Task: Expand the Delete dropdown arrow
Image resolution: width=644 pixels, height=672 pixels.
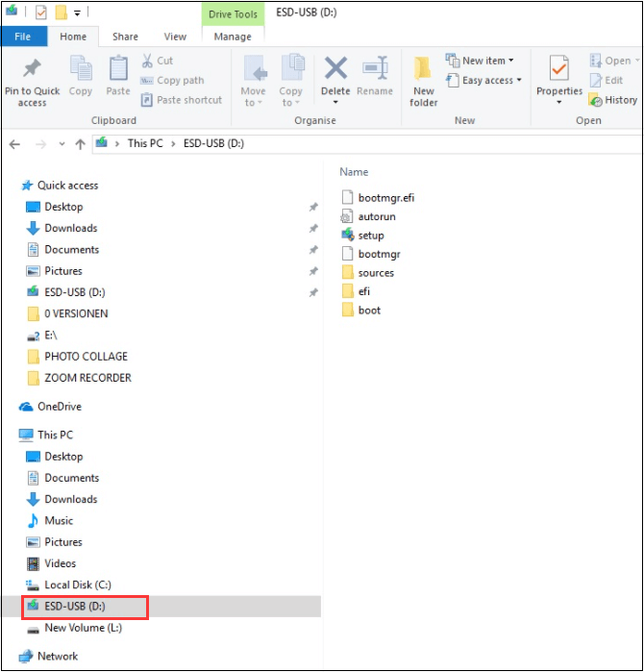Action: point(335,102)
